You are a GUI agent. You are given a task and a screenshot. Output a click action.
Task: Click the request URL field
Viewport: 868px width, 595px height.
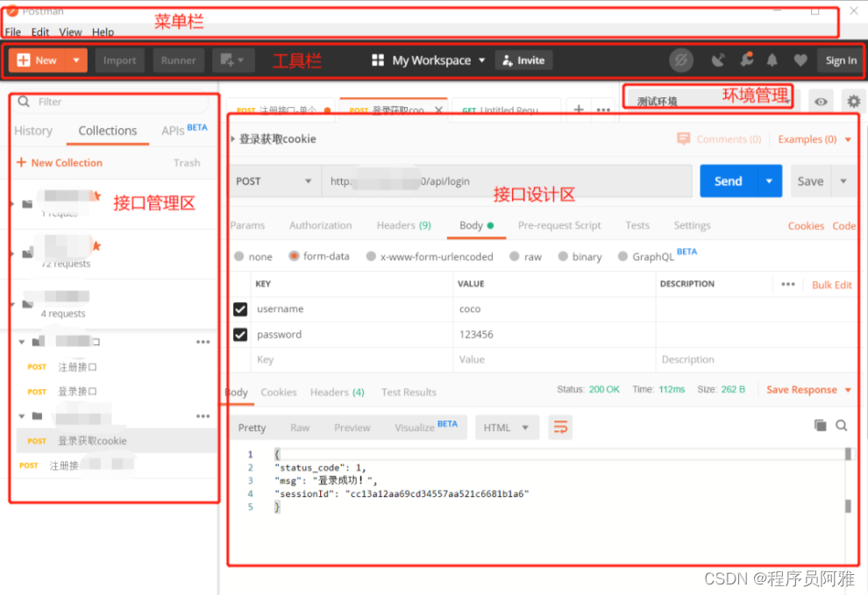click(507, 181)
